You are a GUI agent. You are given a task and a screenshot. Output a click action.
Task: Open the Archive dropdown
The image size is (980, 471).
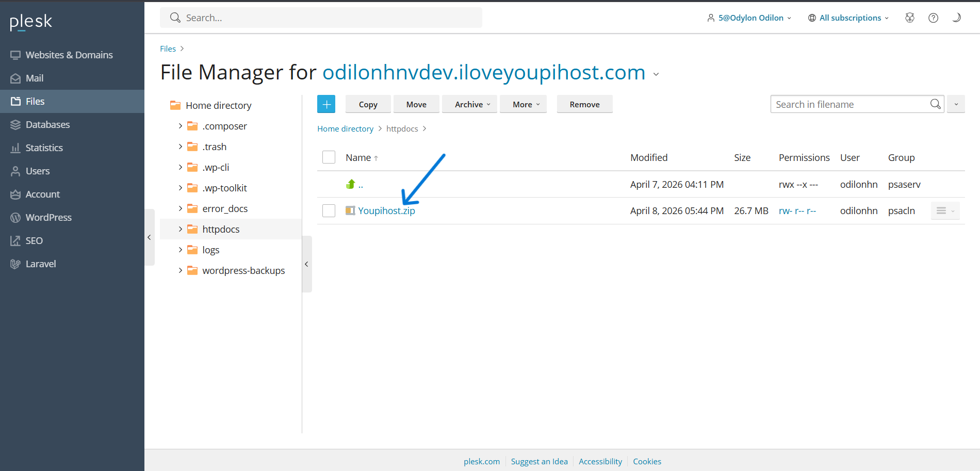point(472,104)
